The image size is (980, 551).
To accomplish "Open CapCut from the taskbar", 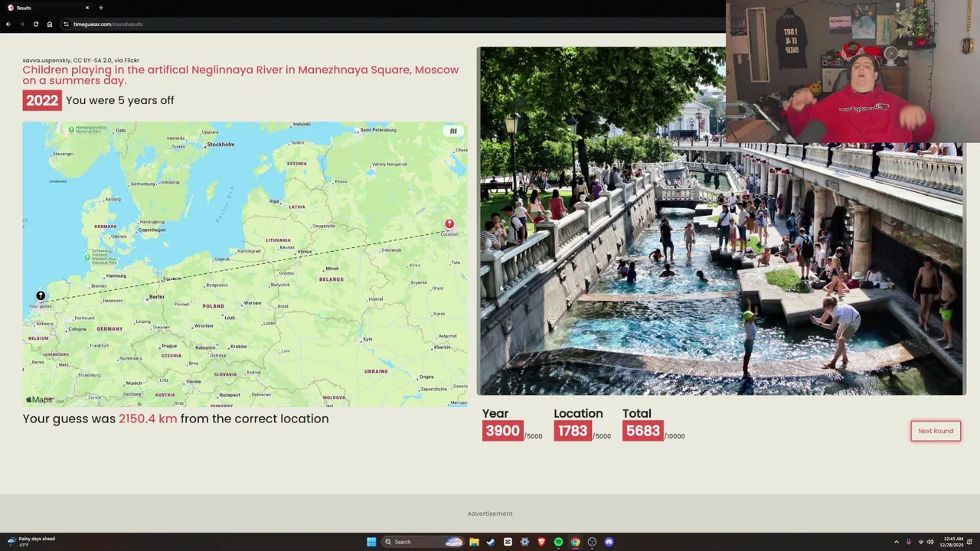I will (508, 542).
